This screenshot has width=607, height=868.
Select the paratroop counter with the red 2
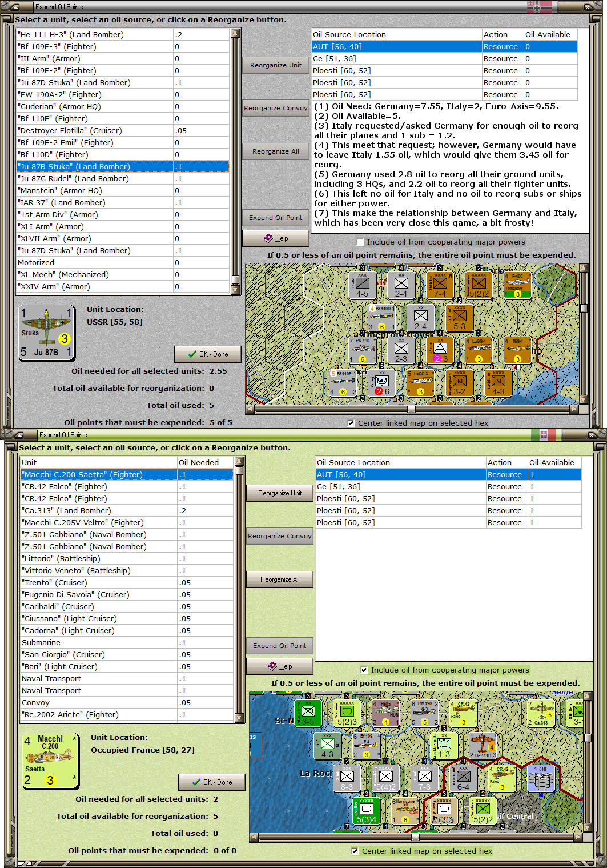click(382, 383)
